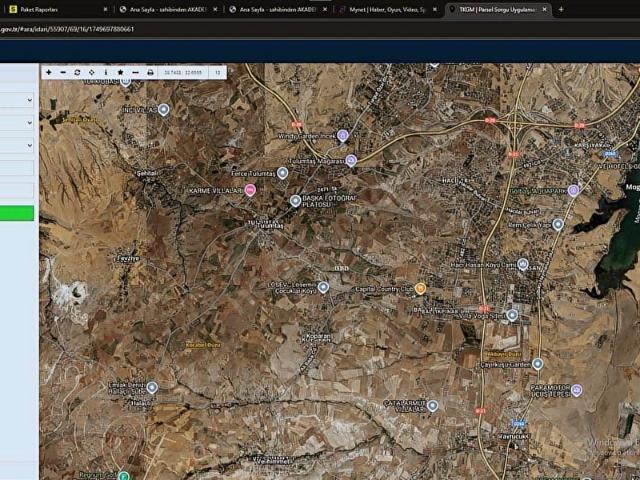Click the print map icon
Viewport: 640px width, 480px height.
click(150, 72)
